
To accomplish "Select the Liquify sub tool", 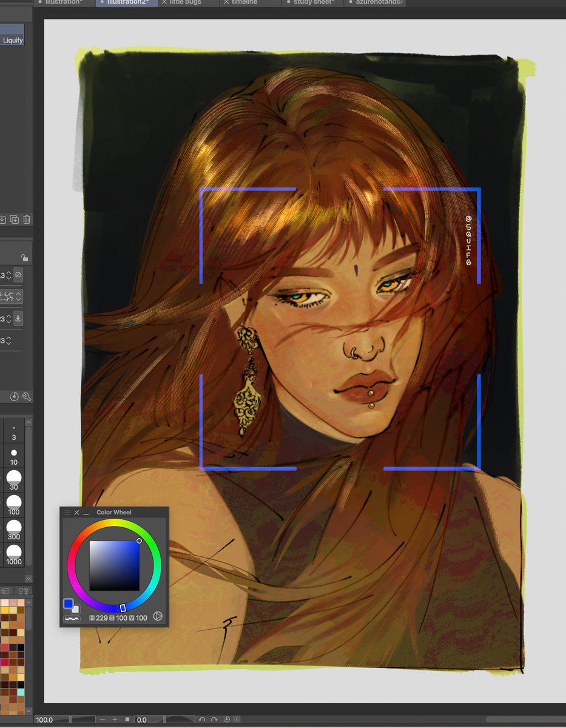I will [12, 35].
